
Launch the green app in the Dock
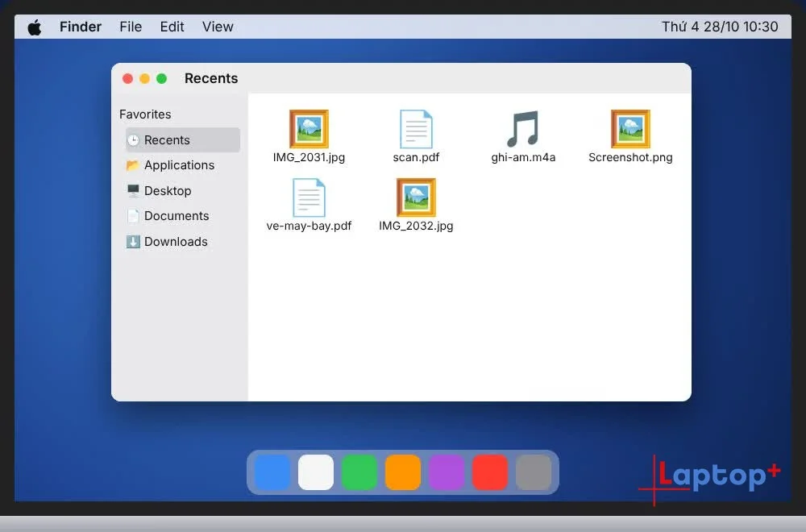pyautogui.click(x=359, y=472)
